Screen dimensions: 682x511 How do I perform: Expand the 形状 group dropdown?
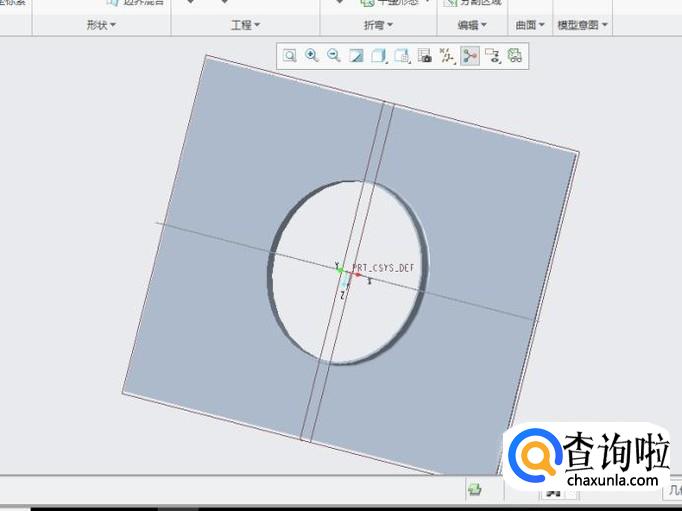point(101,24)
